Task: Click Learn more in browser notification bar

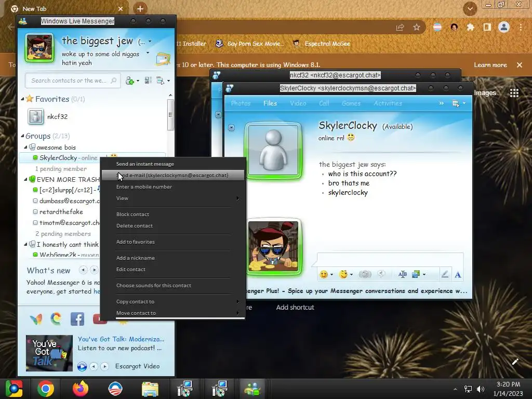Action: (x=490, y=65)
